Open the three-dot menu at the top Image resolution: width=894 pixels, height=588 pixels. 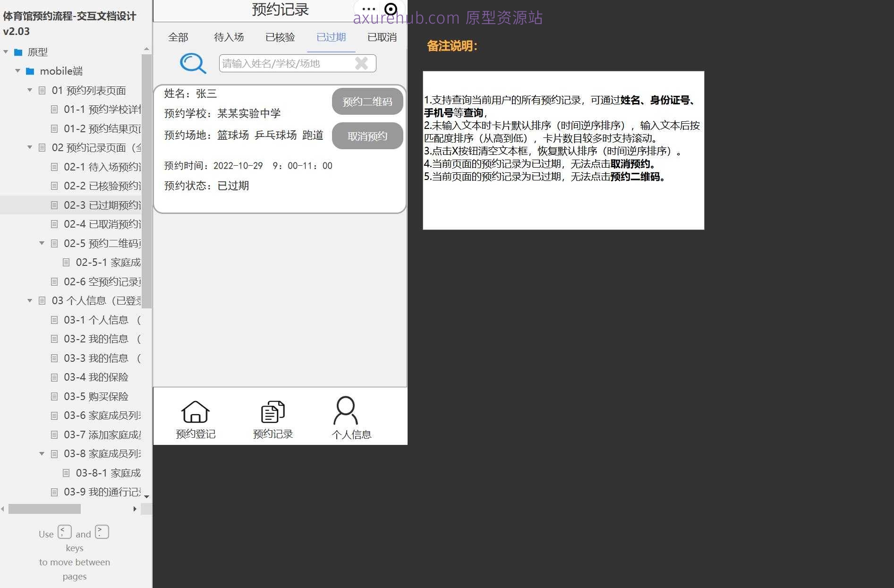(368, 9)
